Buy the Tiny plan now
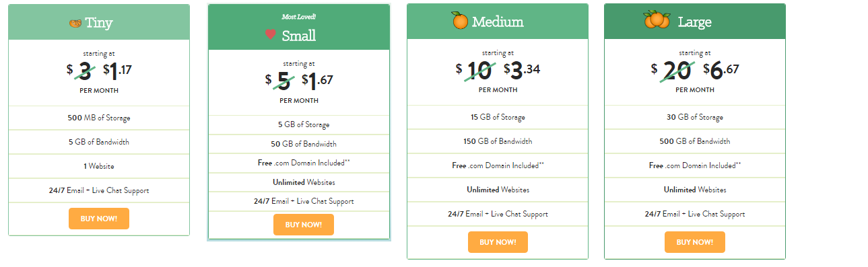The height and width of the screenshot is (267, 868). [x=99, y=219]
